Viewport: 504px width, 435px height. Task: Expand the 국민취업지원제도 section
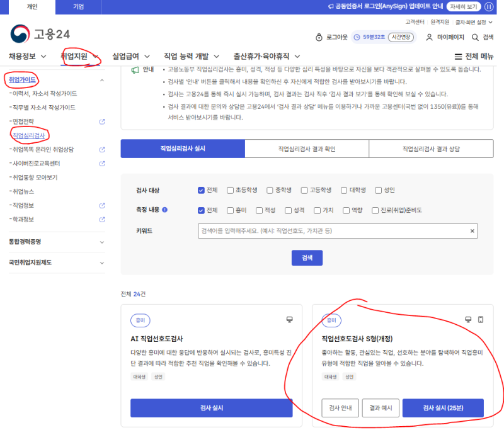click(57, 263)
